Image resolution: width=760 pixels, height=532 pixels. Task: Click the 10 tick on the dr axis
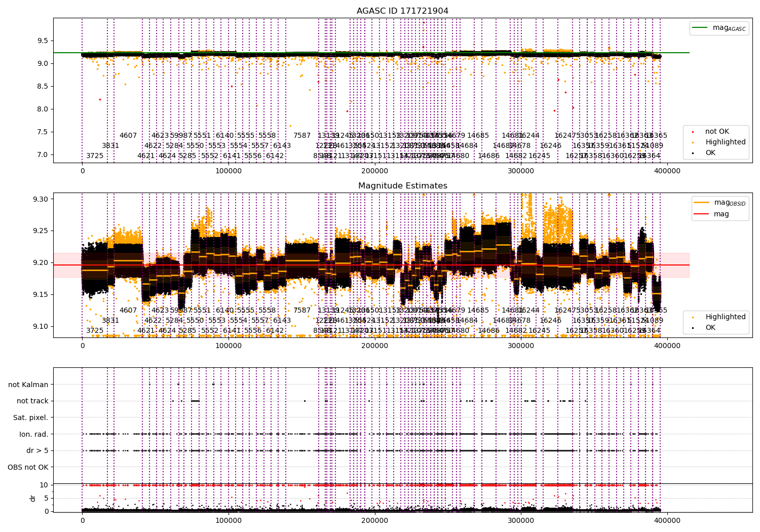click(44, 485)
